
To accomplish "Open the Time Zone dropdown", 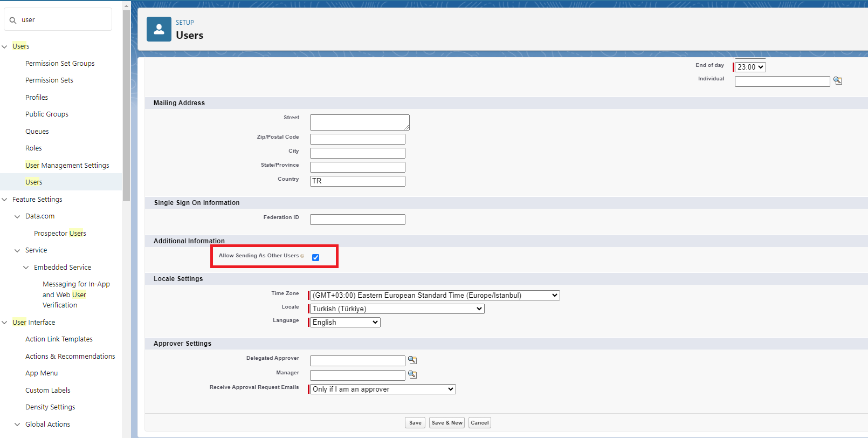I will pos(435,295).
